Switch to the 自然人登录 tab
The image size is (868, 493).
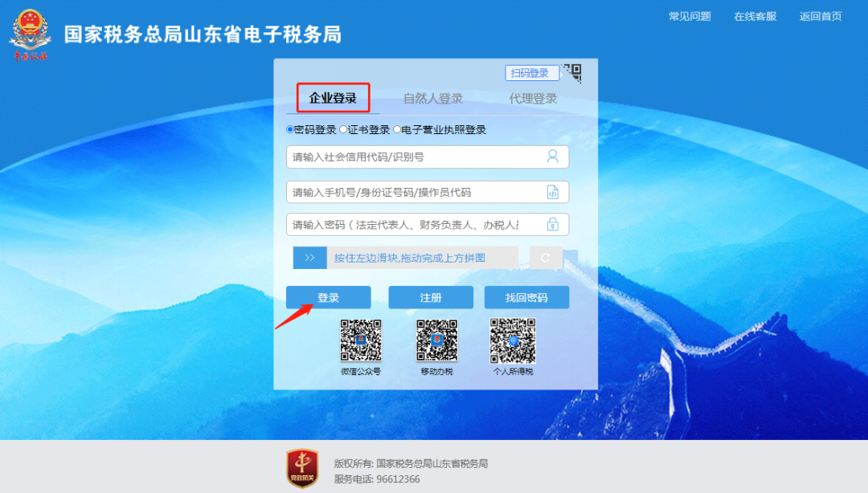tap(433, 99)
